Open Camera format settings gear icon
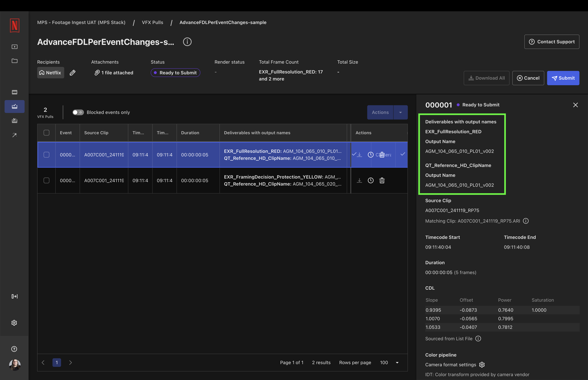Image resolution: width=588 pixels, height=380 pixels. click(x=482, y=365)
